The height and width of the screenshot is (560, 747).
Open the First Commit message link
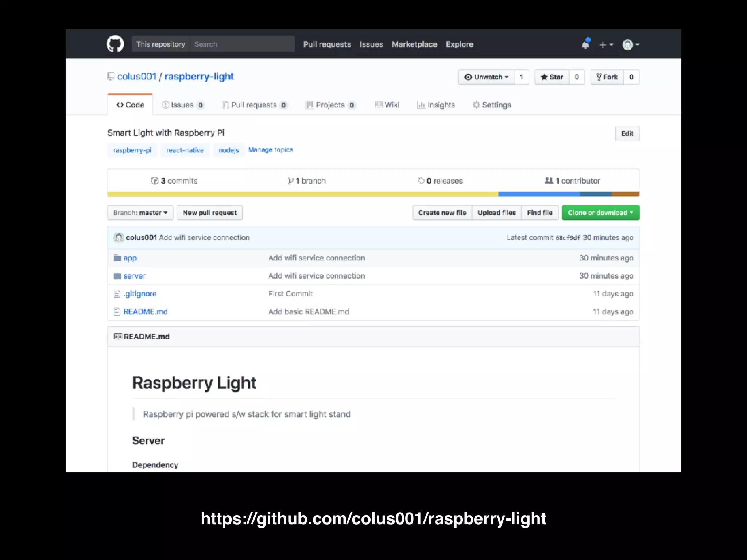[291, 293]
